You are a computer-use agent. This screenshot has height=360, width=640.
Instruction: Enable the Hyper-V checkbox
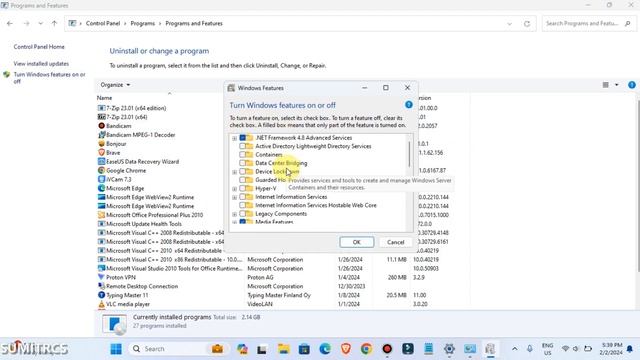[242, 188]
